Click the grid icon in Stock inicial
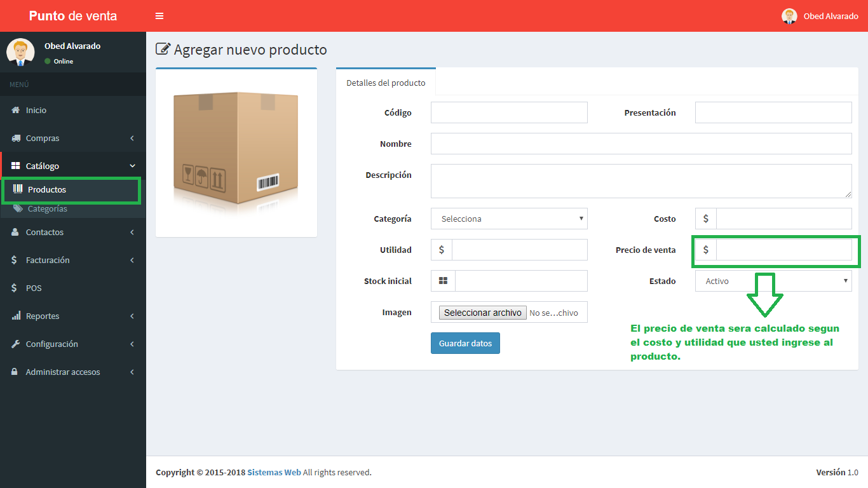 click(x=443, y=281)
